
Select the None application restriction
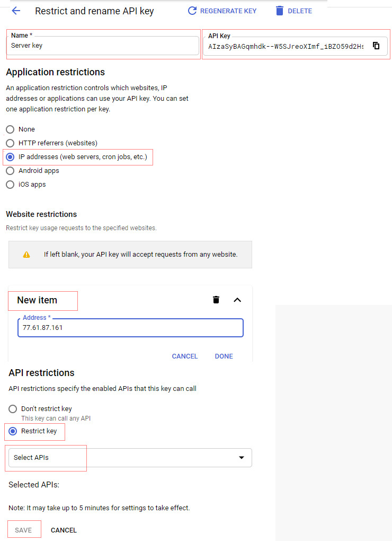[x=10, y=129]
